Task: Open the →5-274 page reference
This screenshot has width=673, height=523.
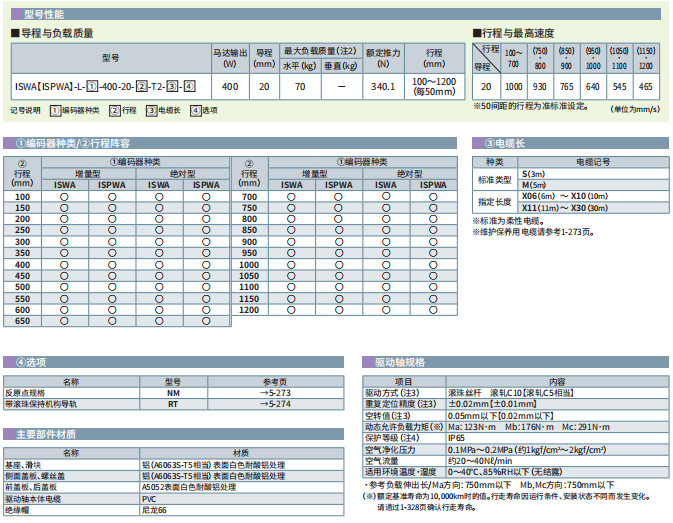Action: 275,404
